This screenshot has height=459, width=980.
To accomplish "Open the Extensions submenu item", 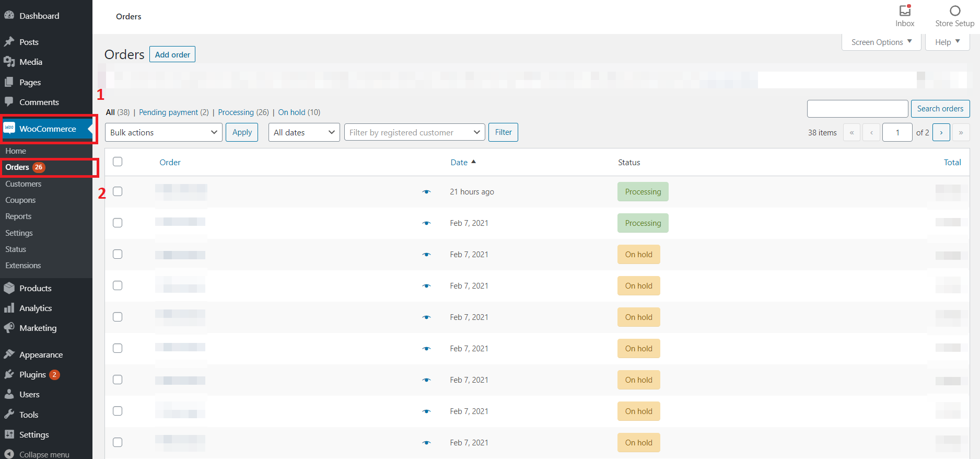I will (23, 266).
